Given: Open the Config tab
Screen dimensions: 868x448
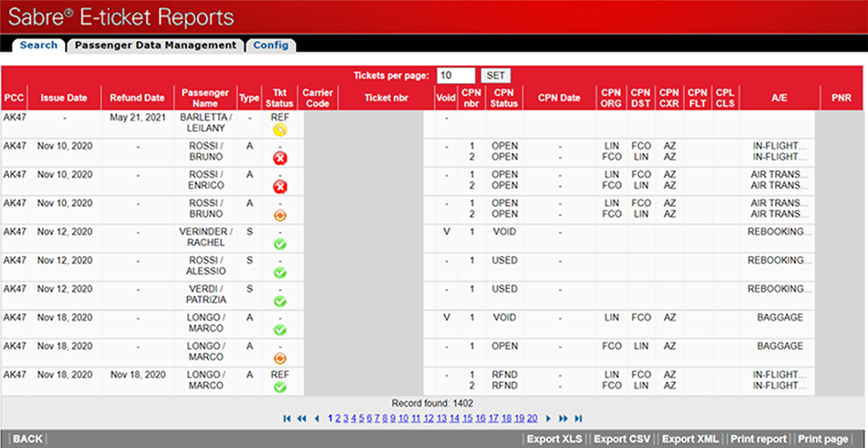Looking at the screenshot, I should 271,45.
